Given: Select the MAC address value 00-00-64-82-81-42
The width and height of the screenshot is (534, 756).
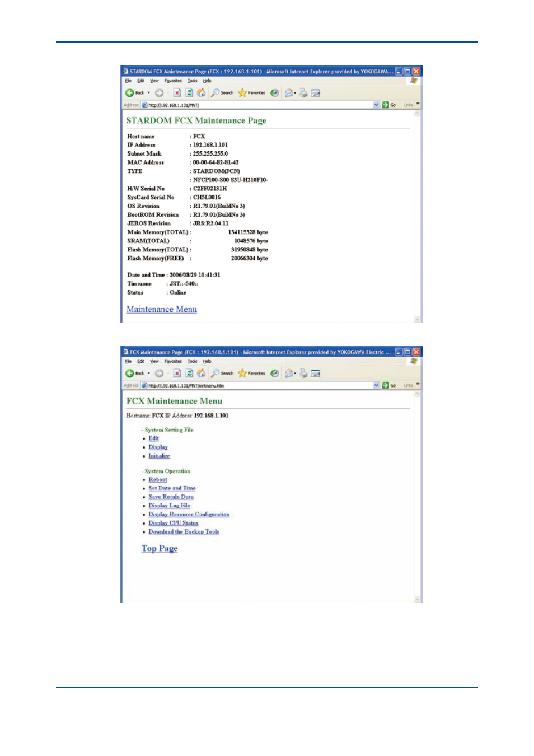Looking at the screenshot, I should (x=216, y=162).
